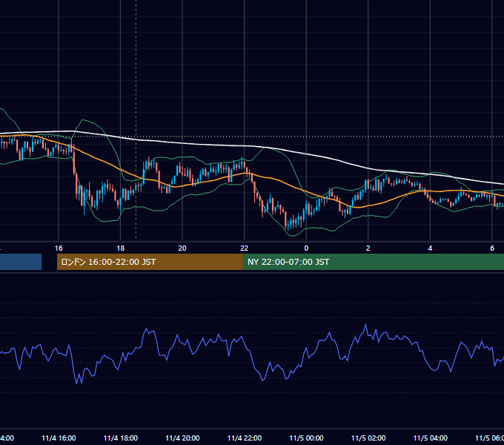This screenshot has width=504, height=445.
Task: Click the 11/5 00:00 date label
Action: click(306, 438)
